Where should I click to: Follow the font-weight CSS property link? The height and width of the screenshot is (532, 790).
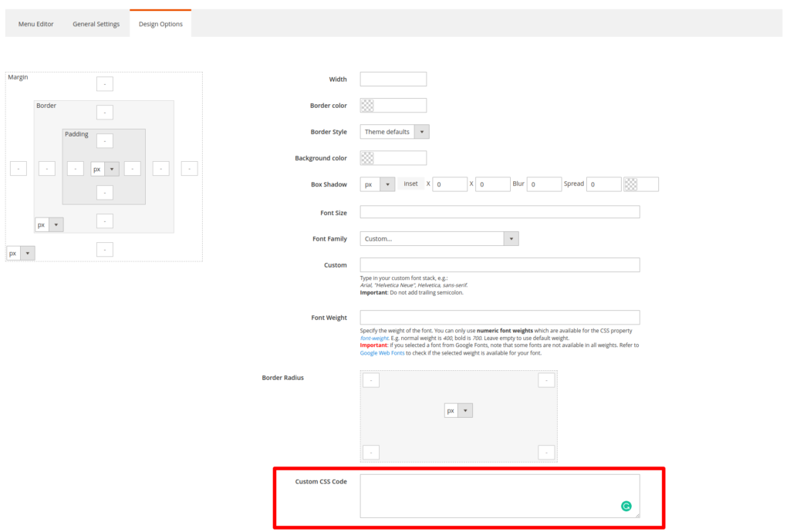[376, 338]
